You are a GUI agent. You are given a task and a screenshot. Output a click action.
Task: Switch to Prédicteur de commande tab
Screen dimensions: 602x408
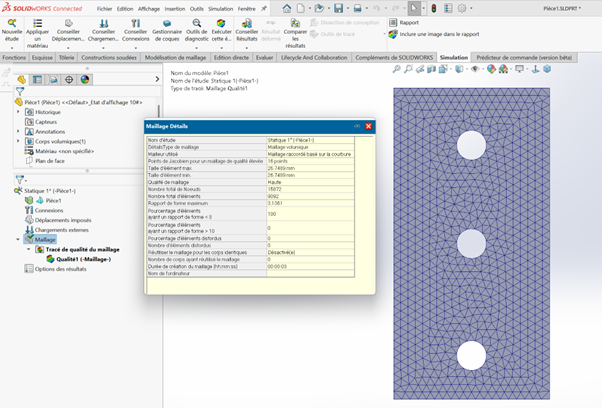pos(524,58)
